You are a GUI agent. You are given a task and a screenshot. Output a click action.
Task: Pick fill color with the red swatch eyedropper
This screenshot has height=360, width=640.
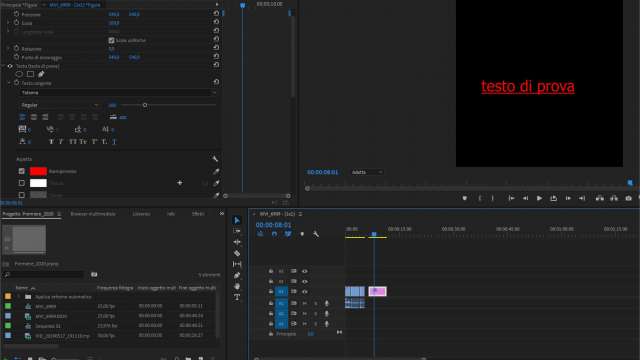click(x=216, y=171)
